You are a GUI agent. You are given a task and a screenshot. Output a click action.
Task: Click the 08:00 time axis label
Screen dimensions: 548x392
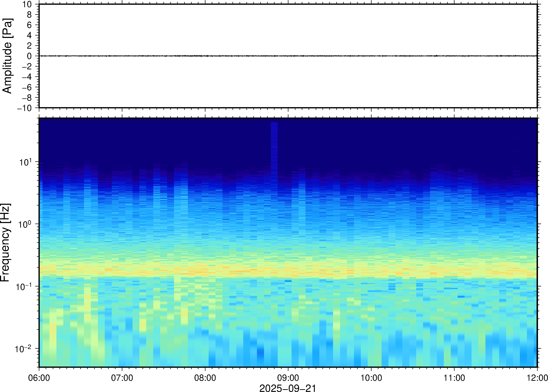click(x=205, y=378)
